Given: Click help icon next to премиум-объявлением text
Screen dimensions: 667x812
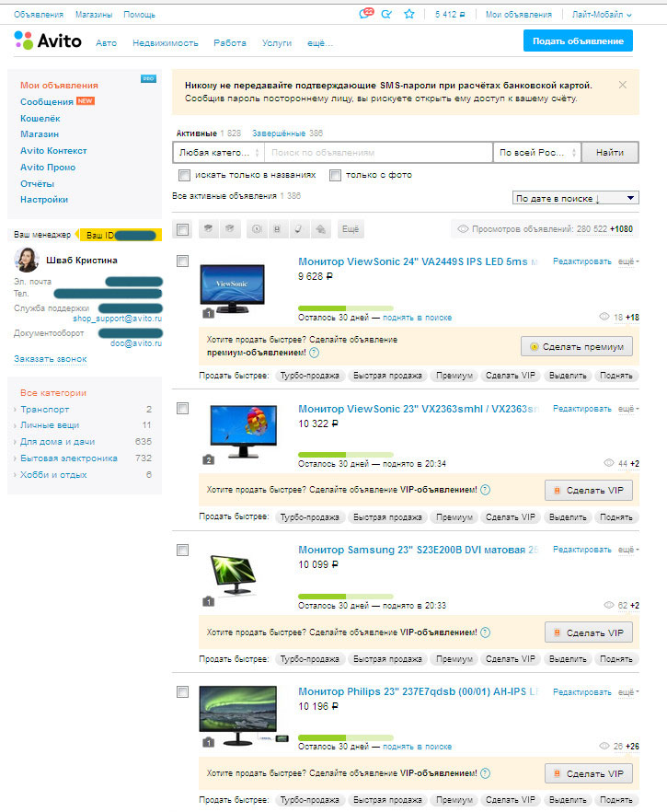Looking at the screenshot, I should (314, 353).
